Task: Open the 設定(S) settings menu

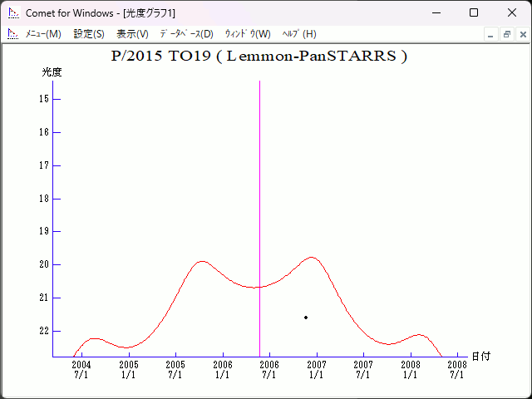Action: (89, 34)
